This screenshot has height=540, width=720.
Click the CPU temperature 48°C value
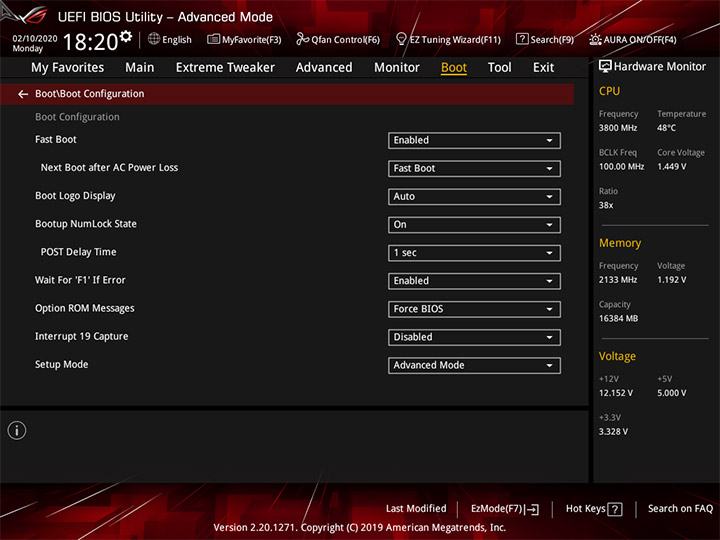pos(666,128)
